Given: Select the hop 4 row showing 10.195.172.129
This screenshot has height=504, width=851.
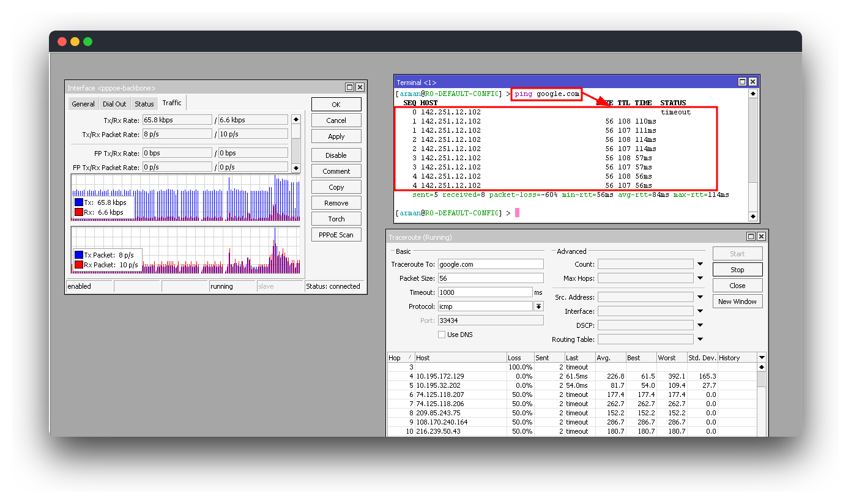Looking at the screenshot, I should [x=459, y=376].
